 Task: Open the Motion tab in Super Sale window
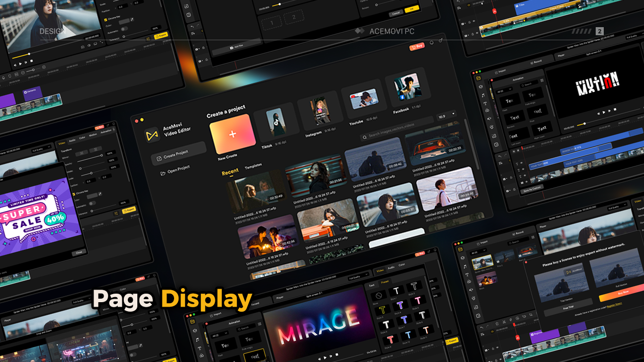coord(93,135)
